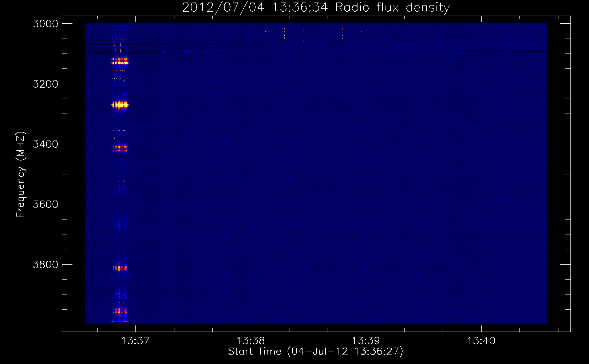Click the 3200 frequency tick label
589x364 pixels.
(x=46, y=84)
